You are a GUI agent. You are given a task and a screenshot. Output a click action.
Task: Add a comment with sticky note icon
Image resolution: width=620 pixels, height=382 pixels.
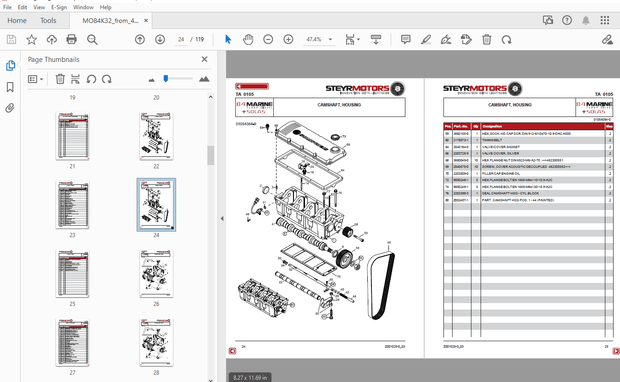click(x=406, y=40)
